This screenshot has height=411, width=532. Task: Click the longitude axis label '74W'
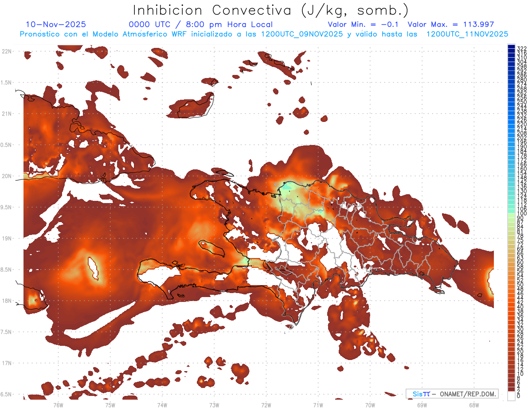click(x=162, y=405)
